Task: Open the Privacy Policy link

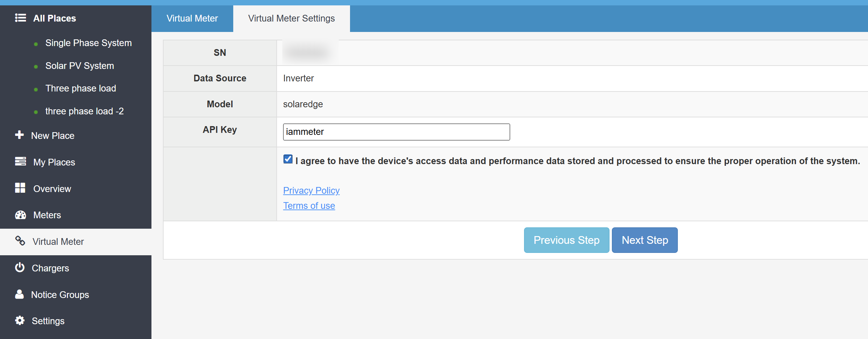Action: pos(311,191)
